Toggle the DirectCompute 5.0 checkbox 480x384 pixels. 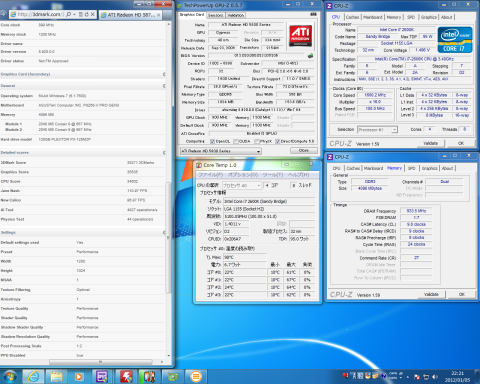point(278,141)
